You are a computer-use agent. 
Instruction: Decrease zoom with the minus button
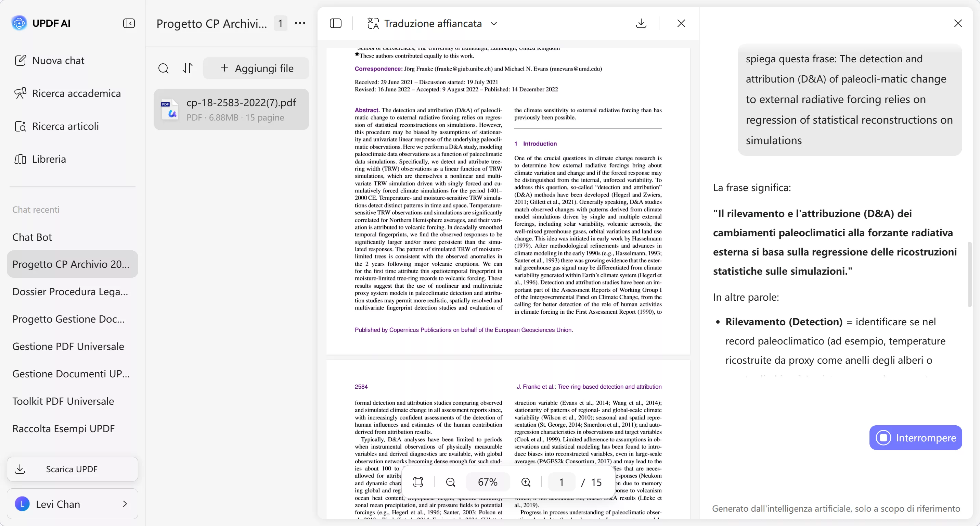(450, 482)
